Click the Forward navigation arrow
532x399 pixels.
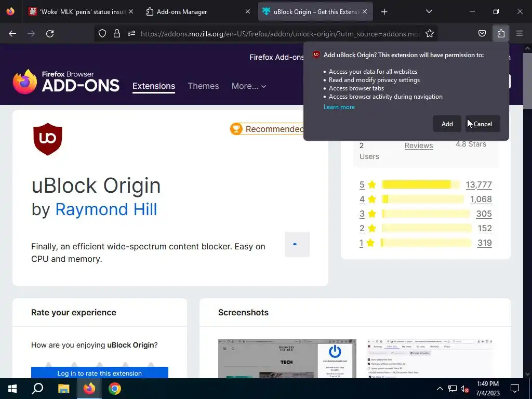[31, 34]
